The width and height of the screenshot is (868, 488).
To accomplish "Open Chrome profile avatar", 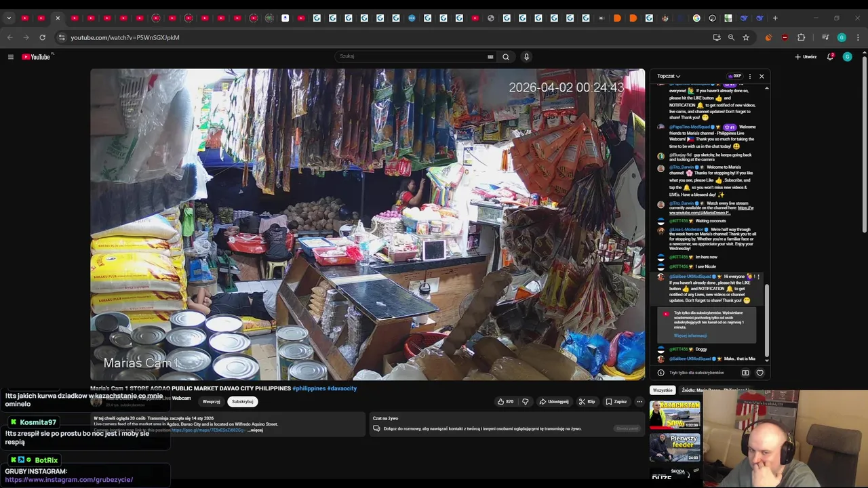I will [842, 37].
